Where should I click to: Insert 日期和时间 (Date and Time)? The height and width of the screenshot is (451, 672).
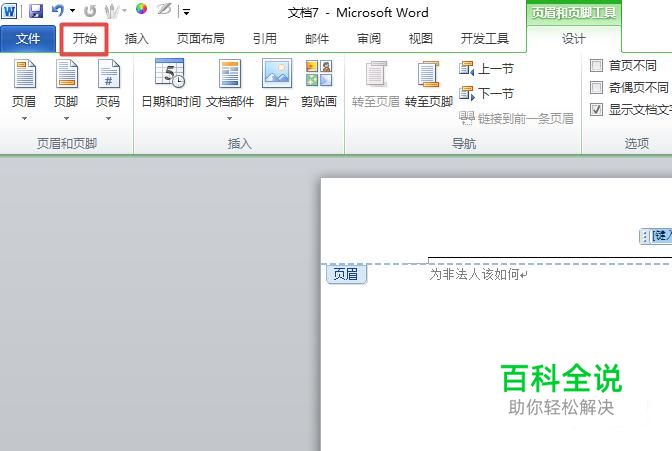[x=171, y=83]
